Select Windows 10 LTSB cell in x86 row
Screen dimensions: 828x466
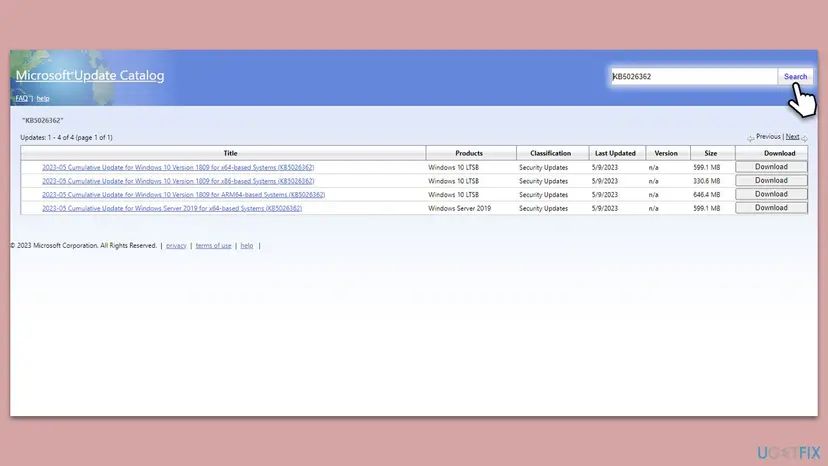point(454,181)
